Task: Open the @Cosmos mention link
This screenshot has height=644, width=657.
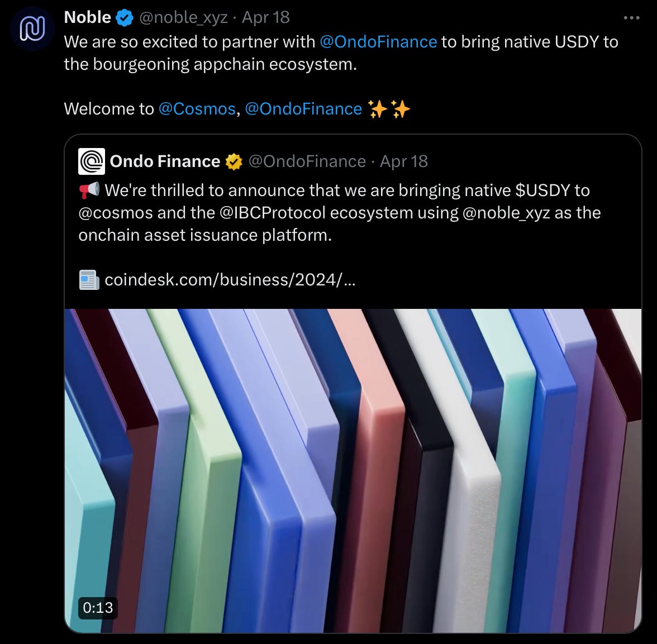Action: click(197, 109)
